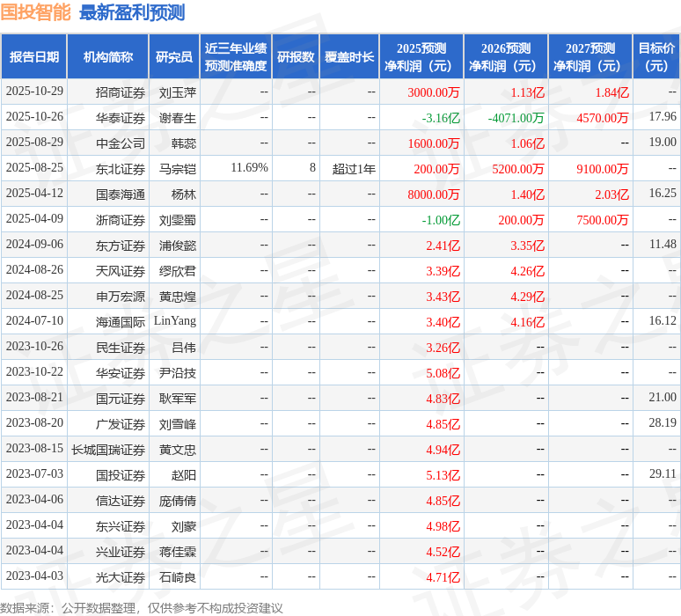Select the -3.16亿 profit forecast cell
This screenshot has width=681, height=616.
tap(441, 118)
